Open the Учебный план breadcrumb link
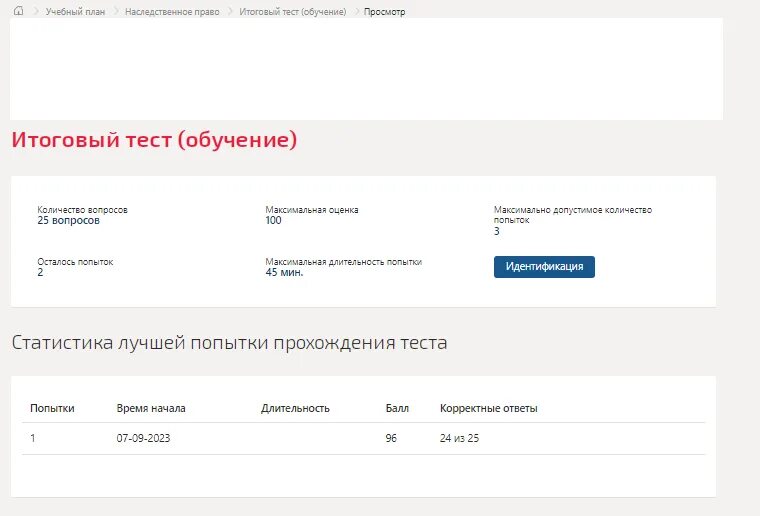 click(x=76, y=11)
